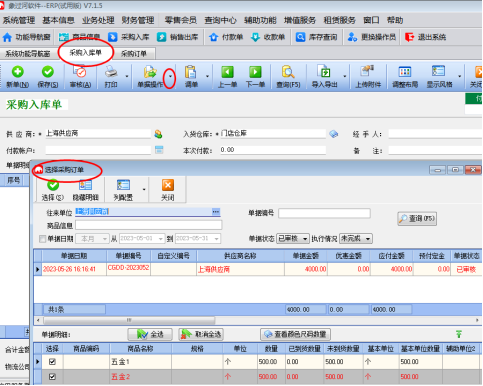Expand the 列配置 dropdown arrow

[144, 190]
